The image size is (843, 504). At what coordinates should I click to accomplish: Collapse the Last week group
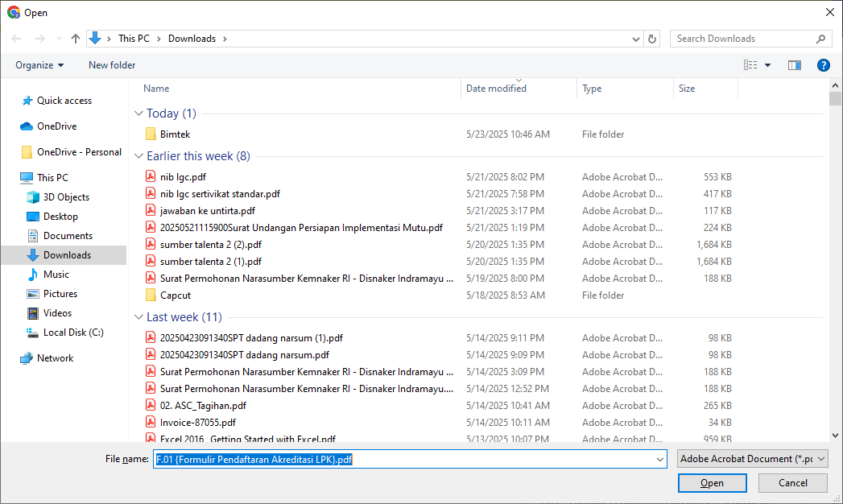138,317
